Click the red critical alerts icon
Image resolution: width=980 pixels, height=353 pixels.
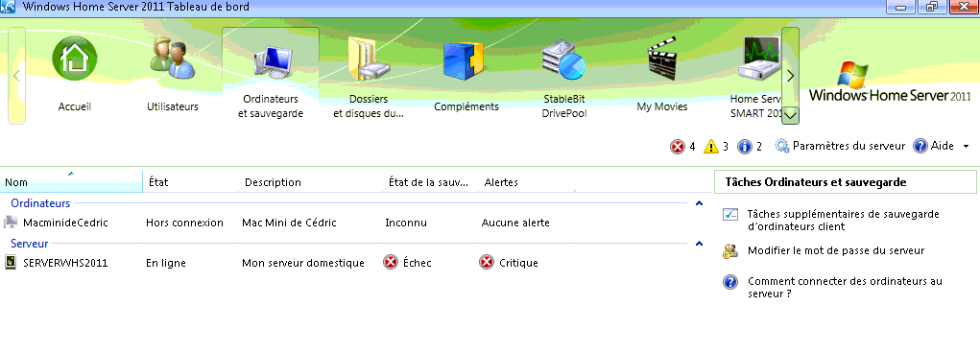(678, 147)
